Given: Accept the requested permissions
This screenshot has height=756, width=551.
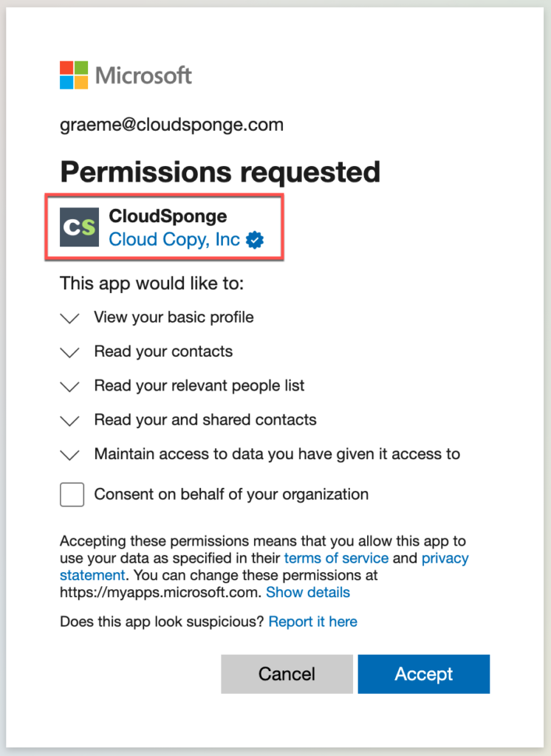Looking at the screenshot, I should pos(424,674).
